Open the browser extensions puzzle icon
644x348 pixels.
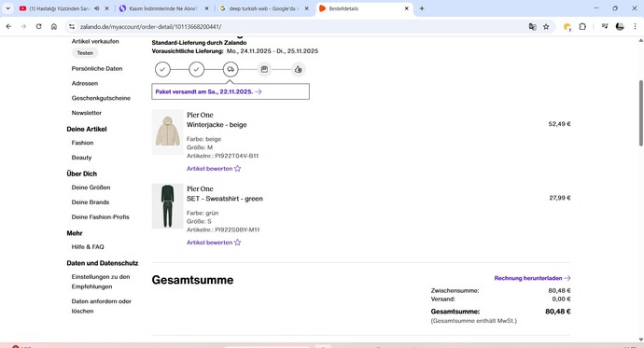[582, 27]
